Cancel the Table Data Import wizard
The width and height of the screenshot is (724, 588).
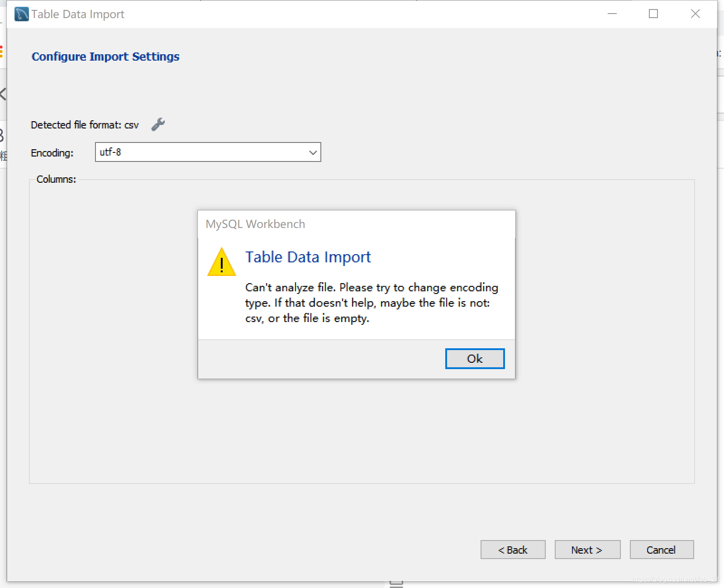click(x=662, y=550)
